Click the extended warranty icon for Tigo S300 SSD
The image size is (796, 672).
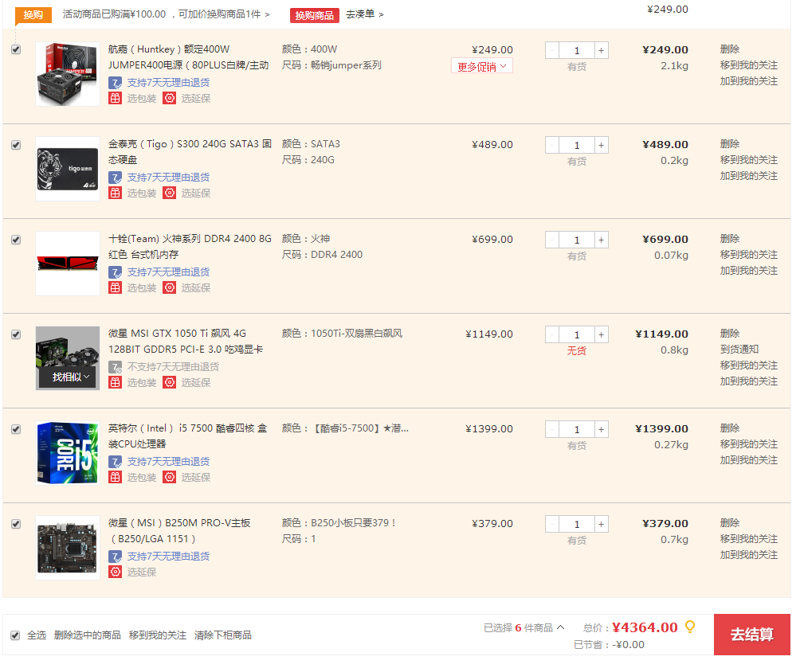click(x=170, y=193)
